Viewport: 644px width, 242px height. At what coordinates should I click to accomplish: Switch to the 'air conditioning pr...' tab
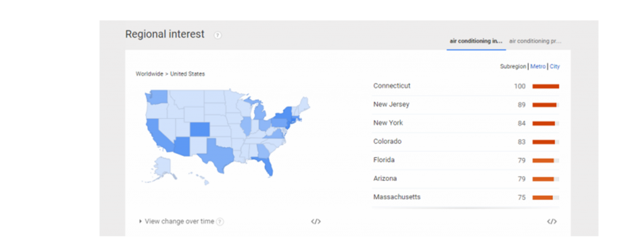535,41
